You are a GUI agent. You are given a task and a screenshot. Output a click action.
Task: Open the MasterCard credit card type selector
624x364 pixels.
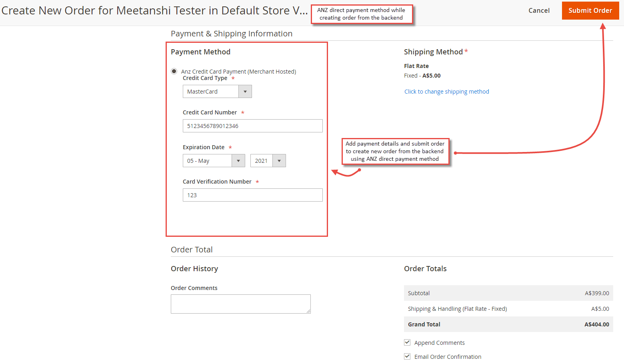click(x=211, y=91)
